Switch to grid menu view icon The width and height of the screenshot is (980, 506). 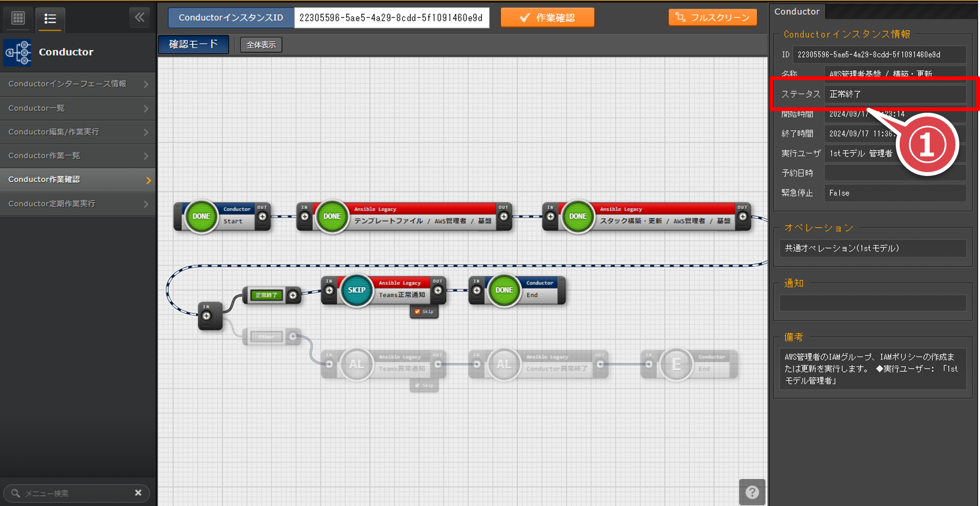(18, 18)
